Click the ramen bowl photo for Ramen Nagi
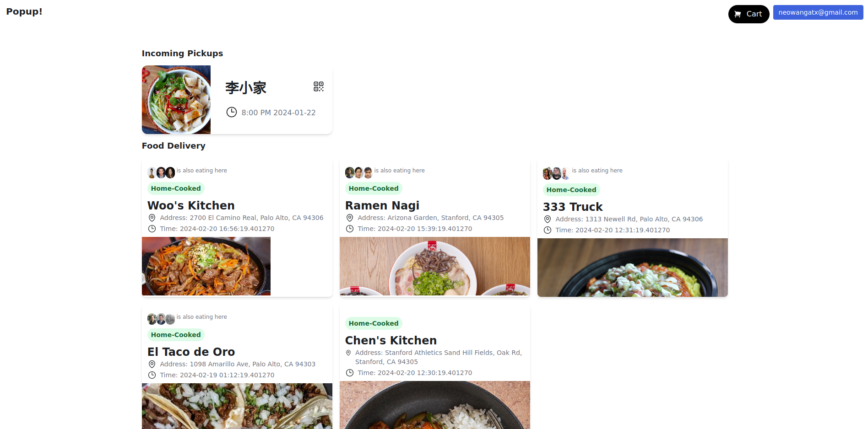The image size is (868, 429). [435, 266]
